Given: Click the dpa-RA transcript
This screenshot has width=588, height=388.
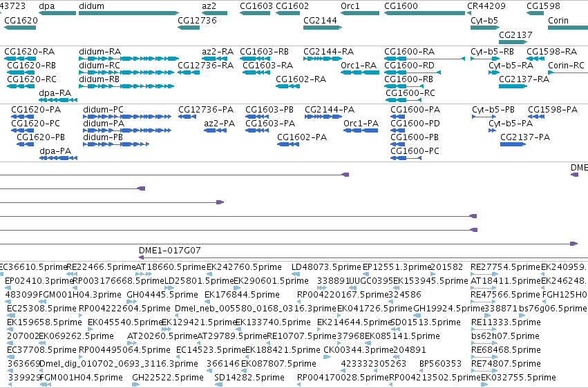Looking at the screenshot, I should [58, 100].
